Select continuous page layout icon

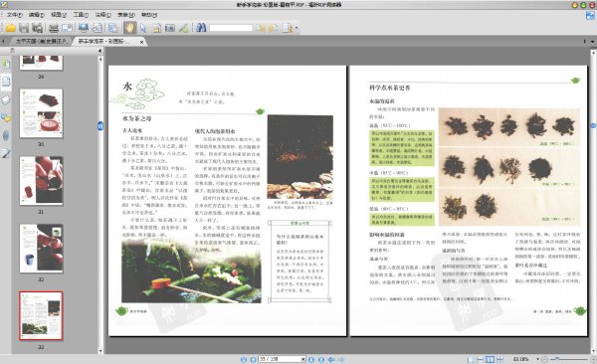tap(481, 359)
